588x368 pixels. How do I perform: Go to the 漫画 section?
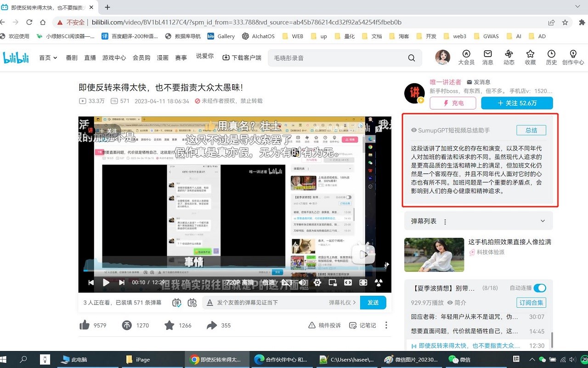click(x=163, y=58)
